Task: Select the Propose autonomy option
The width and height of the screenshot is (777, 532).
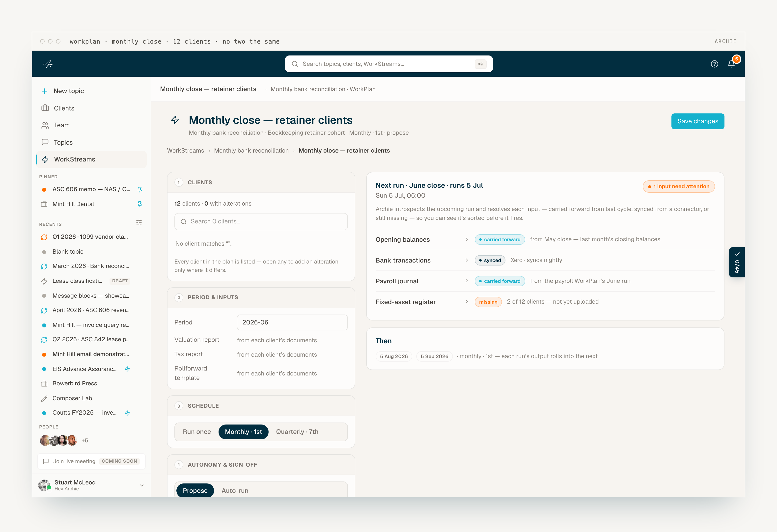Action: tap(195, 491)
